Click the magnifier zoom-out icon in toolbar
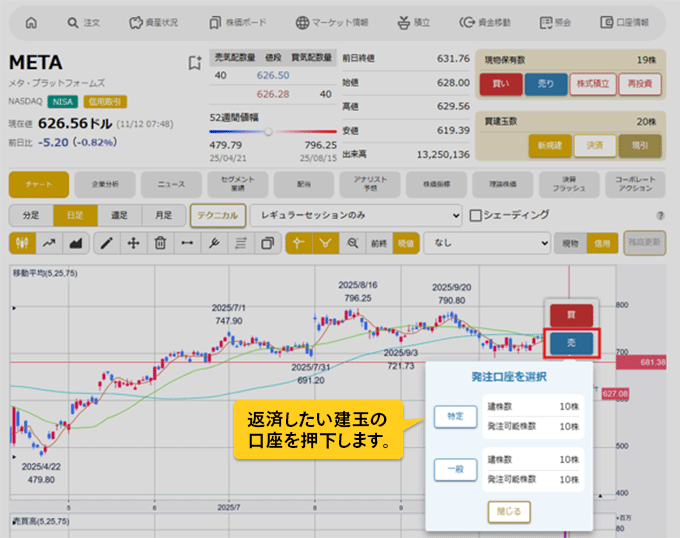This screenshot has height=538, width=680. tap(352, 242)
